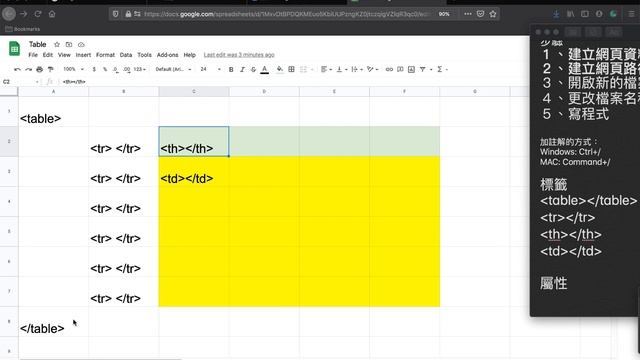Click the Undo icon in the toolbar
Screen dimensions: 640x360
click(x=17, y=69)
